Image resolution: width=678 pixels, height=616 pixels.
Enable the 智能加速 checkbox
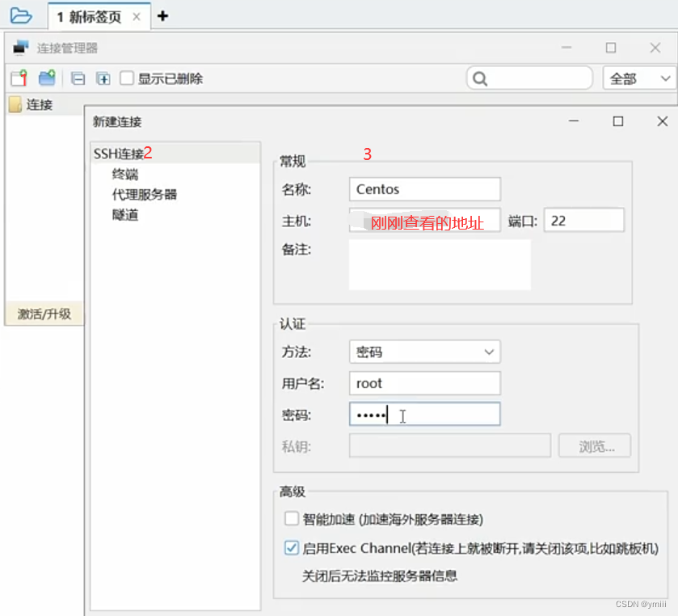tap(293, 519)
